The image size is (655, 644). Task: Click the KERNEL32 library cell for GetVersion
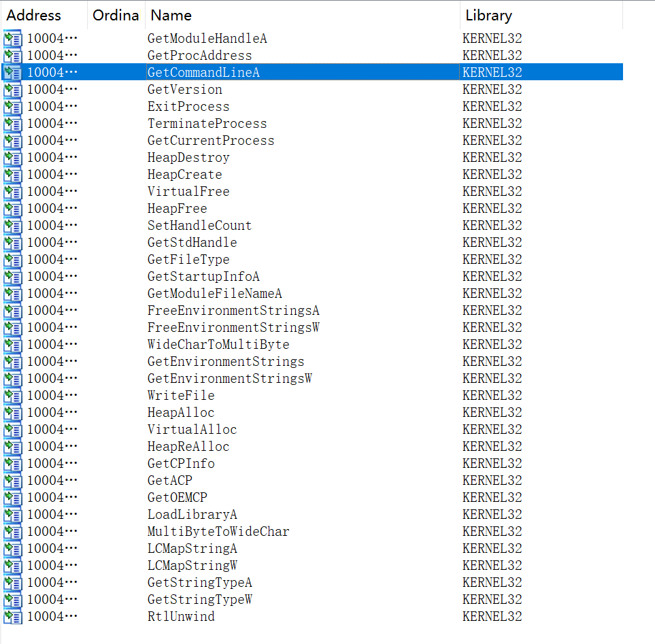point(492,90)
